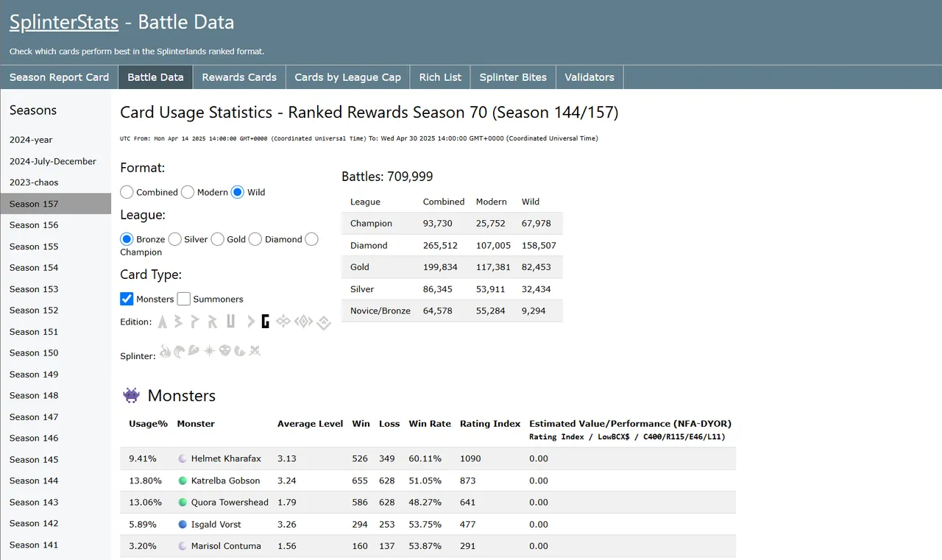Viewport: 942px width, 560px height.
Task: Filter by Reward edition icon
Action: pyautogui.click(x=213, y=321)
